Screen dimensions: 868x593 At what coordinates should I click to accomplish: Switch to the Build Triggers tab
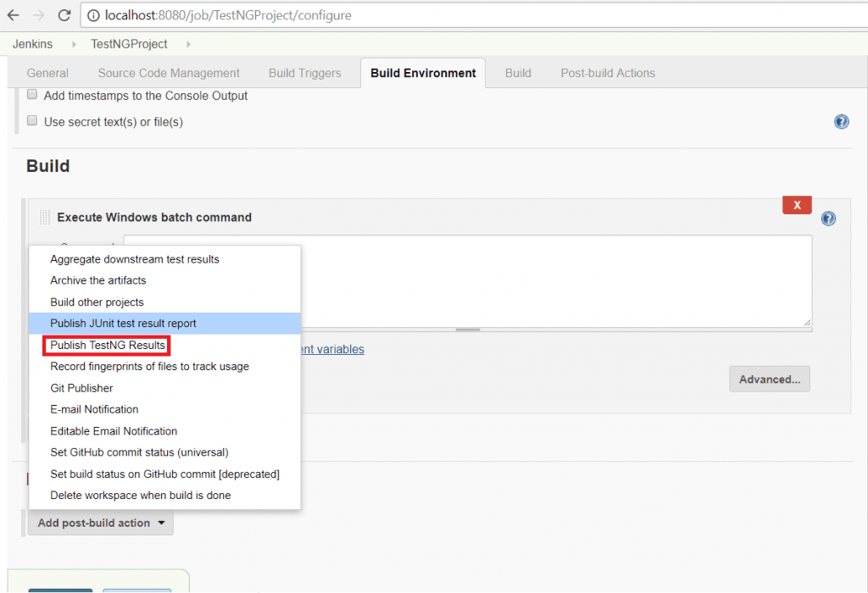tap(304, 73)
